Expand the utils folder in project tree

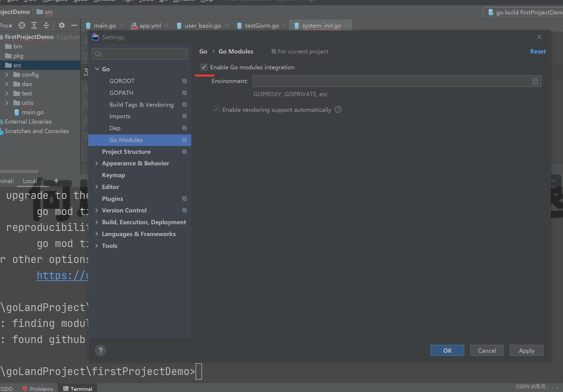coord(7,103)
